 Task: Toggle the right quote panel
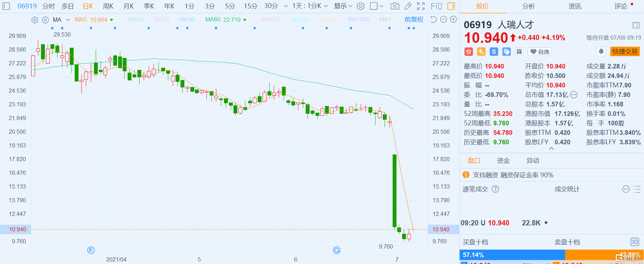[451, 6]
